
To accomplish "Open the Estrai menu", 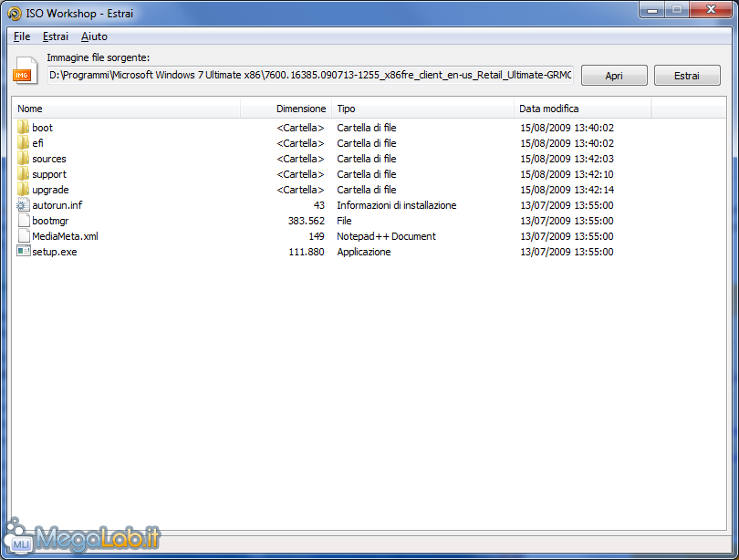I will [x=55, y=36].
